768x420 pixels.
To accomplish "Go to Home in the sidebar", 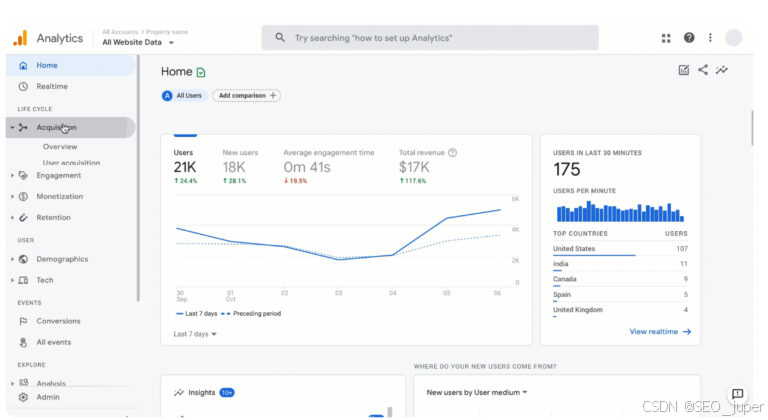I will click(x=71, y=65).
